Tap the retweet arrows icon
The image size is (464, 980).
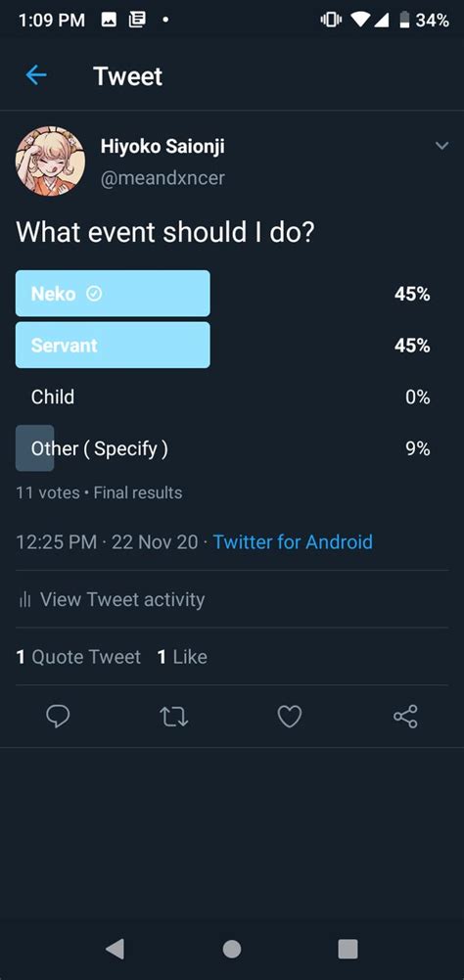click(173, 717)
